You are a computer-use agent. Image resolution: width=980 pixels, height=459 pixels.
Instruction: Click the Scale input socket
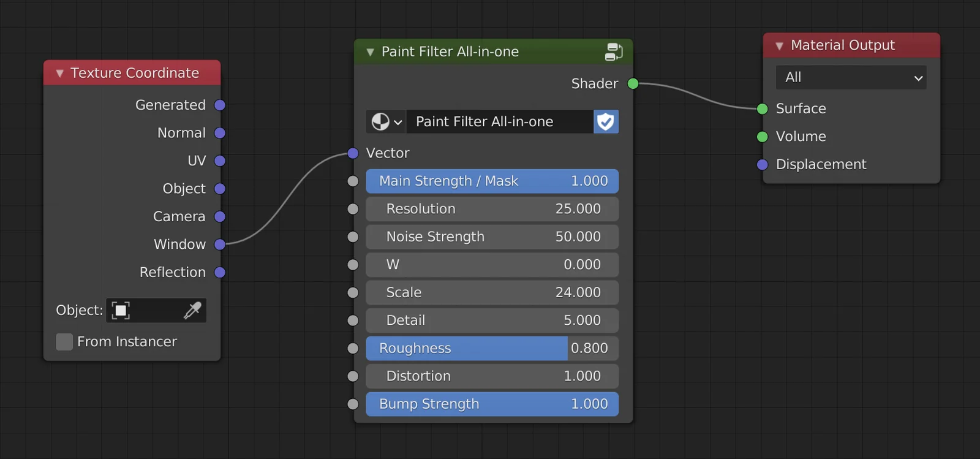(x=353, y=293)
